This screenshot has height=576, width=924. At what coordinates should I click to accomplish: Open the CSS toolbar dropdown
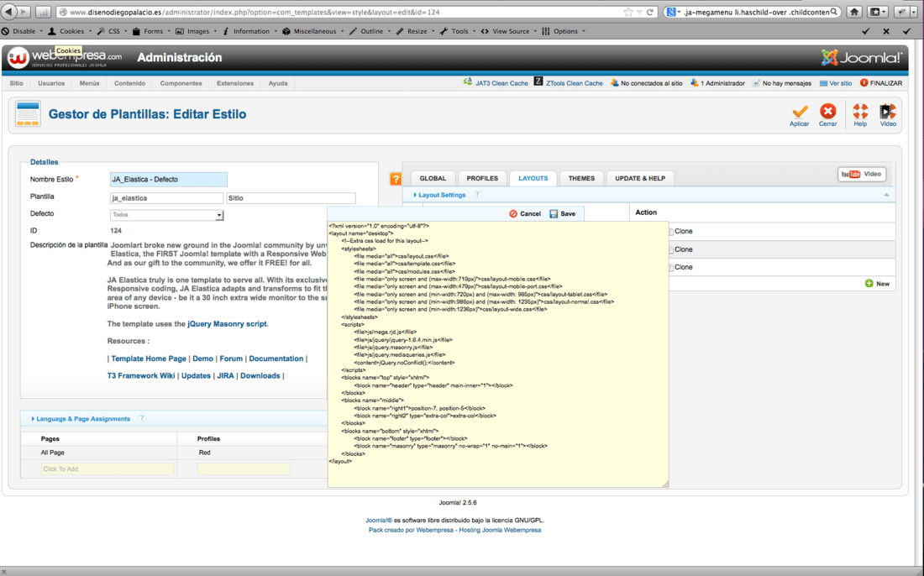point(112,31)
